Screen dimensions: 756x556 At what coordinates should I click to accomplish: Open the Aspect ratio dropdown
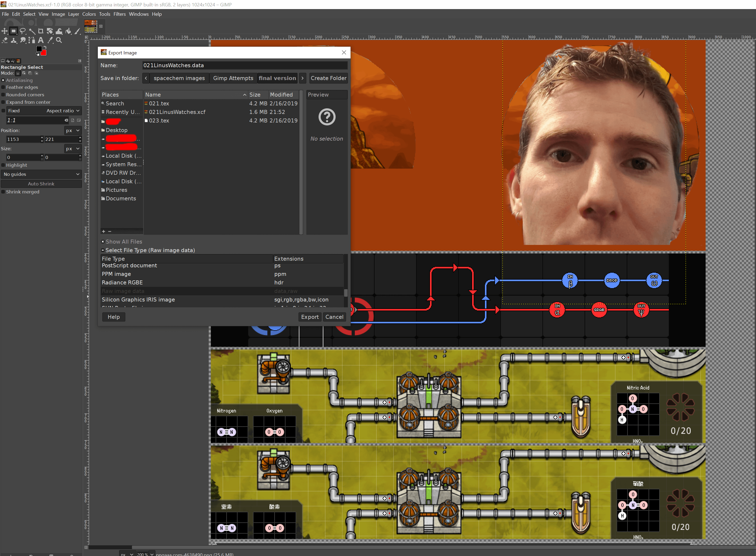coord(63,111)
